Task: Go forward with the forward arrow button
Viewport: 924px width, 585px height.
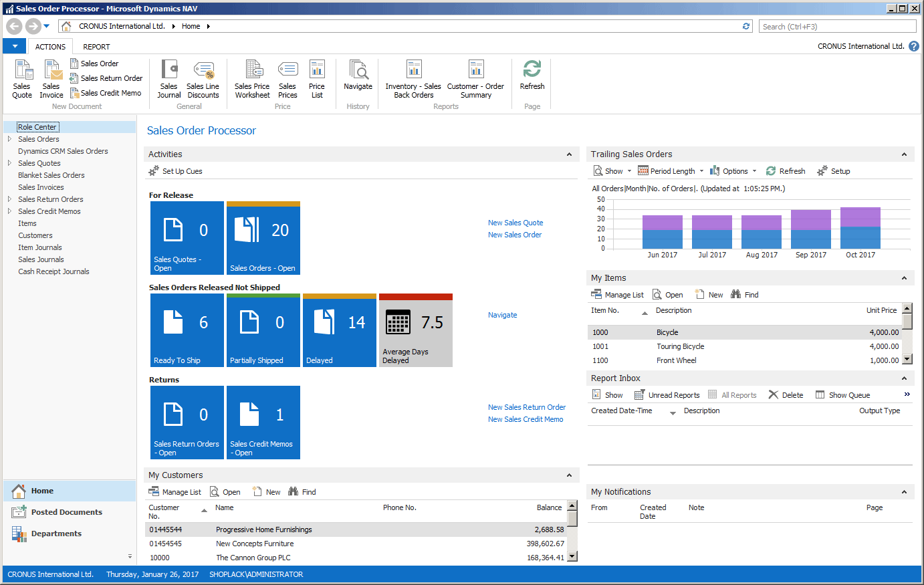Action: 33,26
